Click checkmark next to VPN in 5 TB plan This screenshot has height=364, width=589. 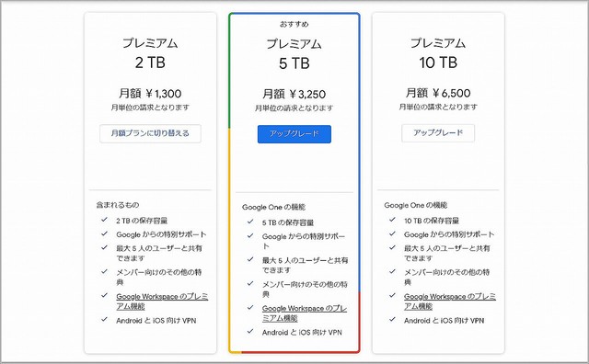coord(250,331)
